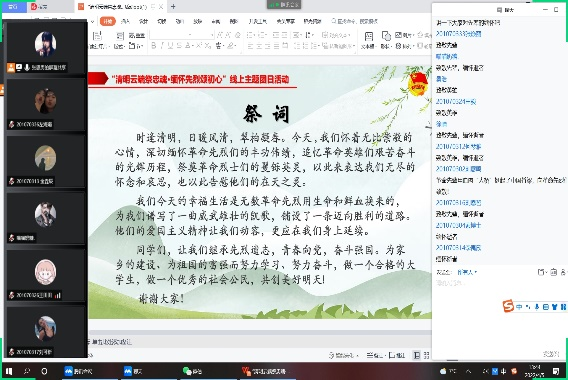This screenshot has height=380, width=568.
Task: Increase font size with the A+ icon
Action: [x=219, y=35]
